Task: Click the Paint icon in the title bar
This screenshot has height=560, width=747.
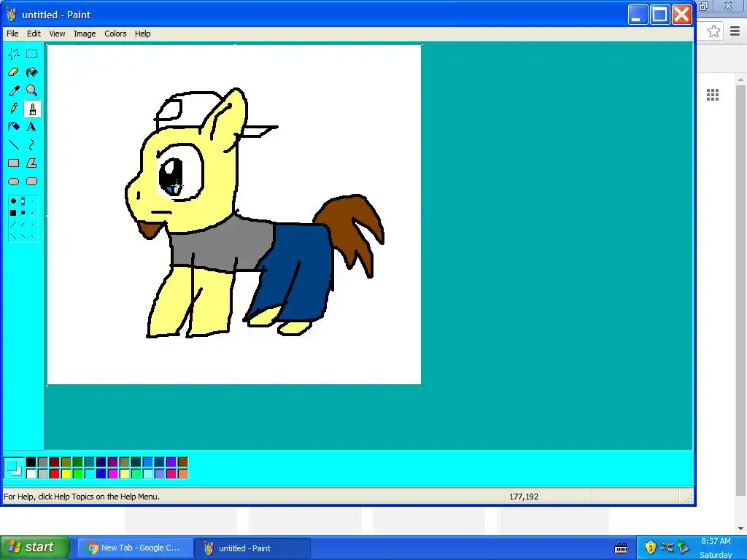Action: [x=12, y=15]
